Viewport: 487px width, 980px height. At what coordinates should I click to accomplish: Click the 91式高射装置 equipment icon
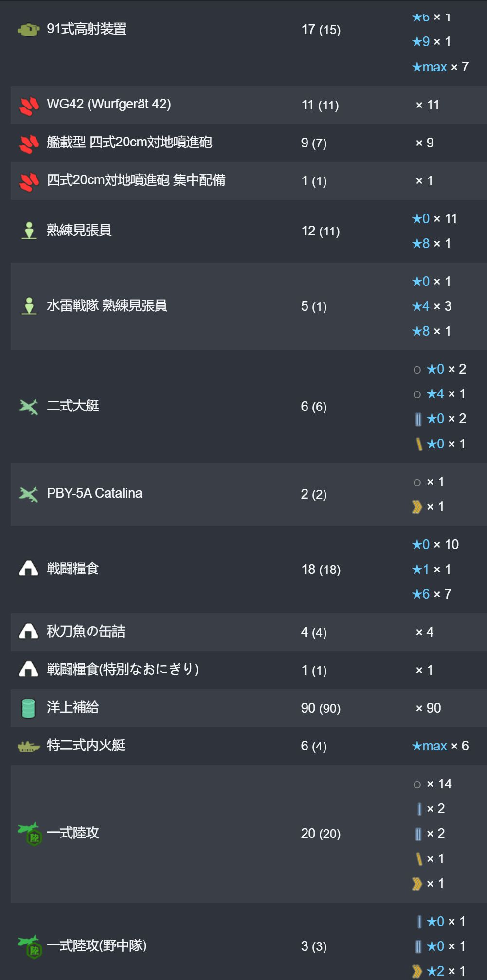pyautogui.click(x=29, y=30)
